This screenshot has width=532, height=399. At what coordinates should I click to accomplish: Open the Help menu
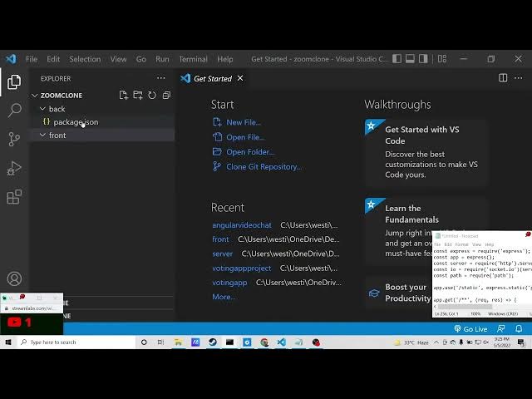pyautogui.click(x=225, y=59)
